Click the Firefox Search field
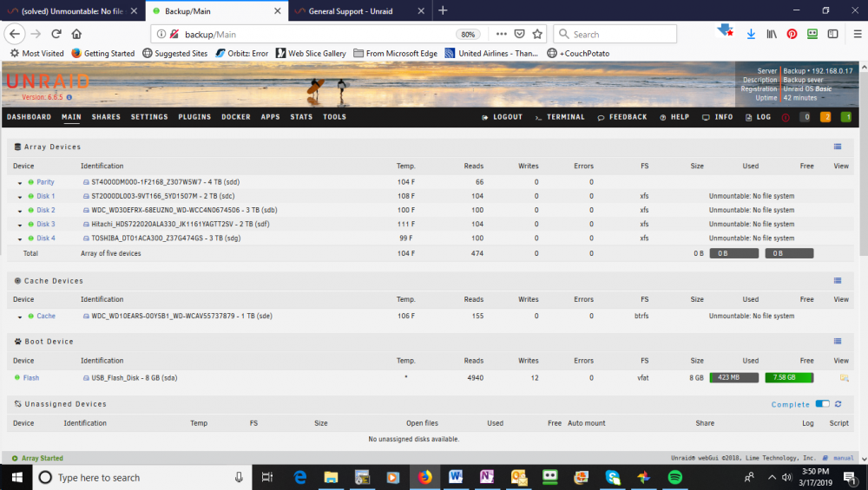Viewport: 868px width, 490px height. pyautogui.click(x=615, y=35)
